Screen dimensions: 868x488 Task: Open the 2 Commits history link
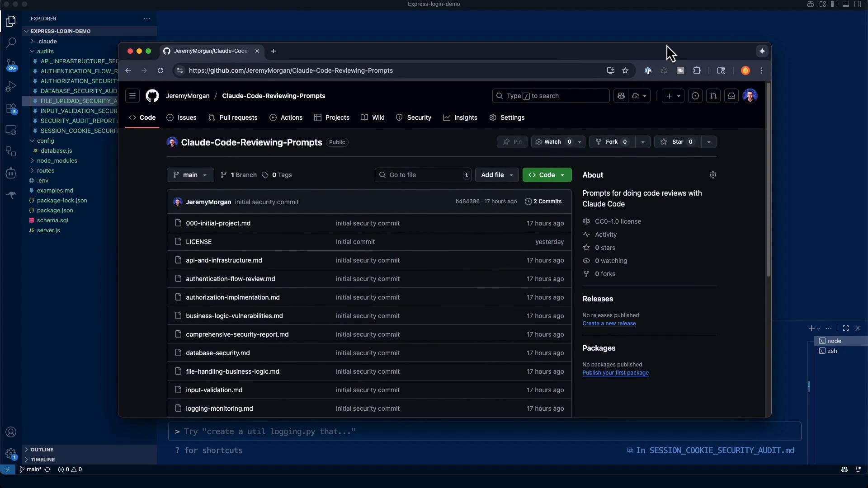(x=543, y=202)
